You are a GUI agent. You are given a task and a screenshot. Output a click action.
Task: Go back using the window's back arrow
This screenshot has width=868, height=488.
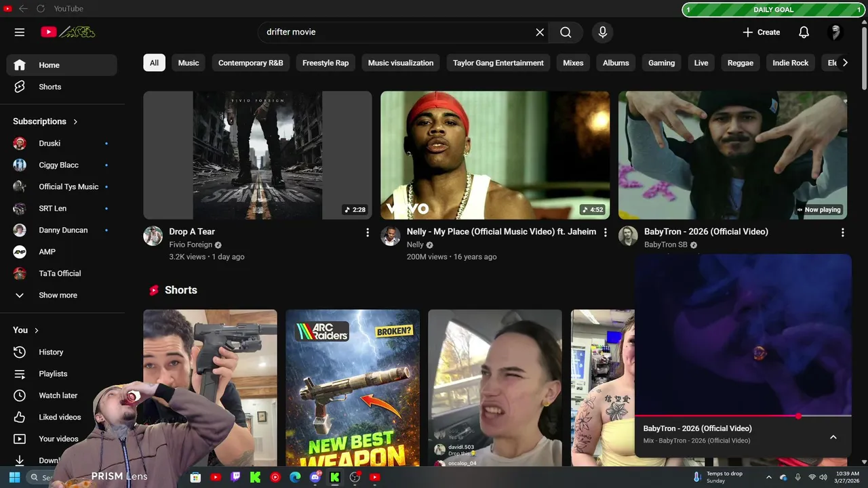pos(23,9)
